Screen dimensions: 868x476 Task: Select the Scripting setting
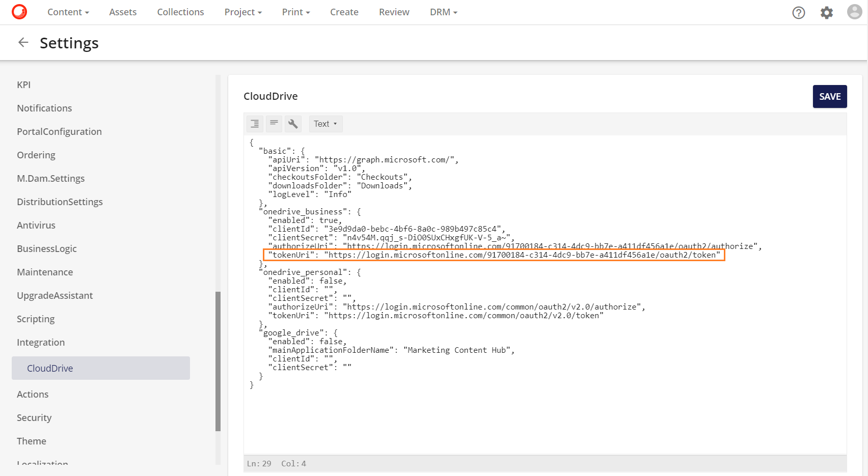[36, 319]
